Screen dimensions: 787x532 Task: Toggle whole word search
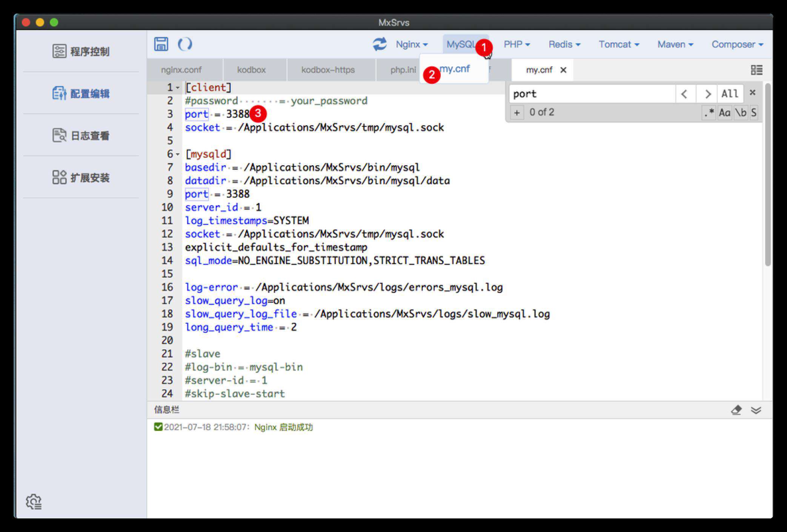(x=741, y=112)
